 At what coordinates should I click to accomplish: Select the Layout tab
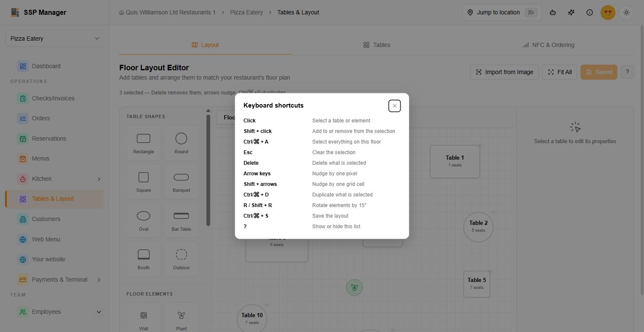click(x=205, y=45)
